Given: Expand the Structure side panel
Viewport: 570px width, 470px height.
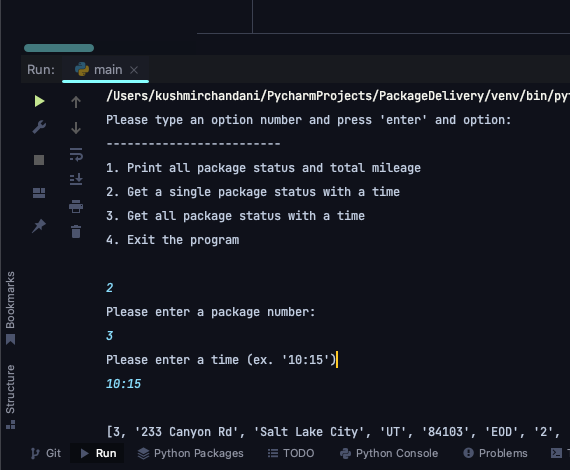Looking at the screenshot, I should point(10,397).
